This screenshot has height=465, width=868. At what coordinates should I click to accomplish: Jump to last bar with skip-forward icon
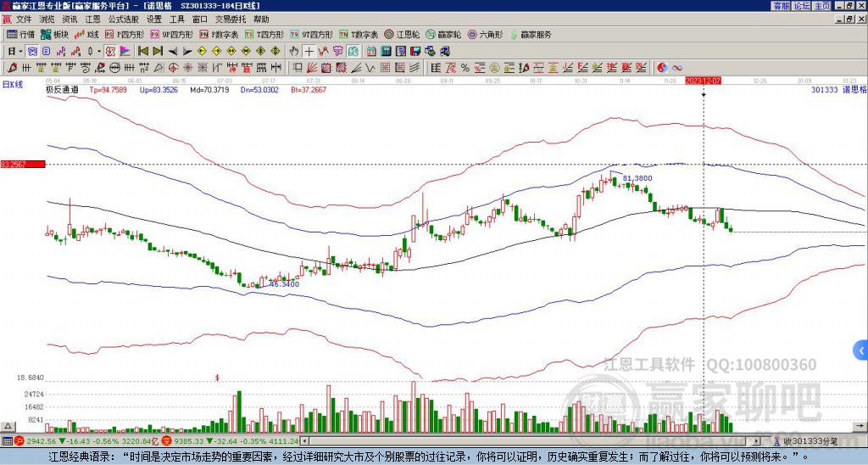158,52
